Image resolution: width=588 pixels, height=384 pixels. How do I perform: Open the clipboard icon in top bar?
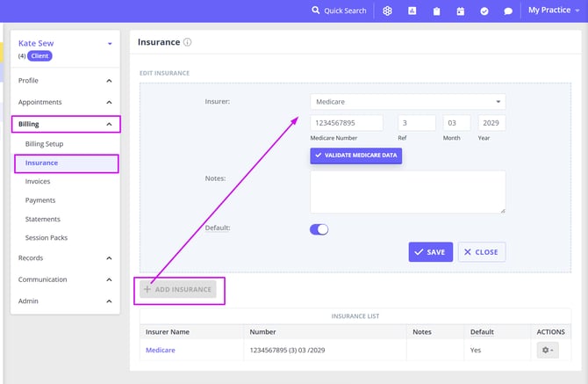pyautogui.click(x=436, y=11)
